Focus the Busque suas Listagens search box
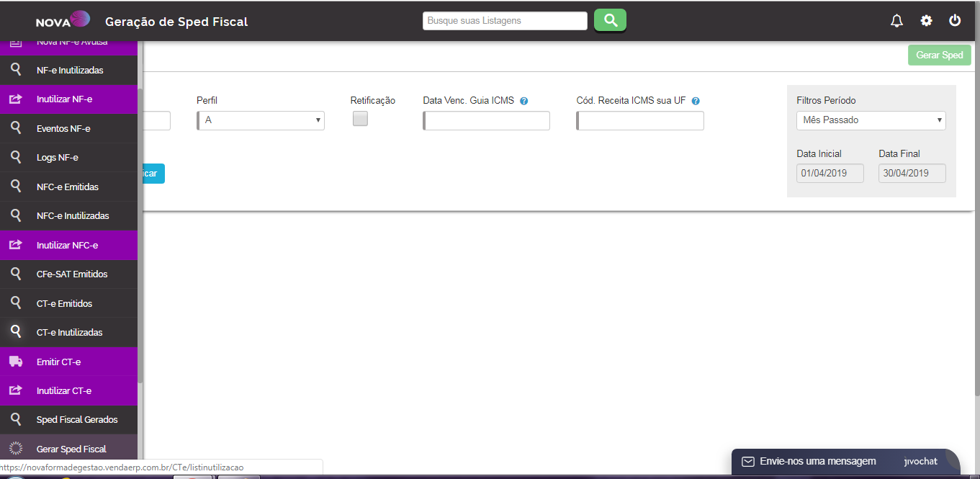The height and width of the screenshot is (479, 980). (505, 21)
